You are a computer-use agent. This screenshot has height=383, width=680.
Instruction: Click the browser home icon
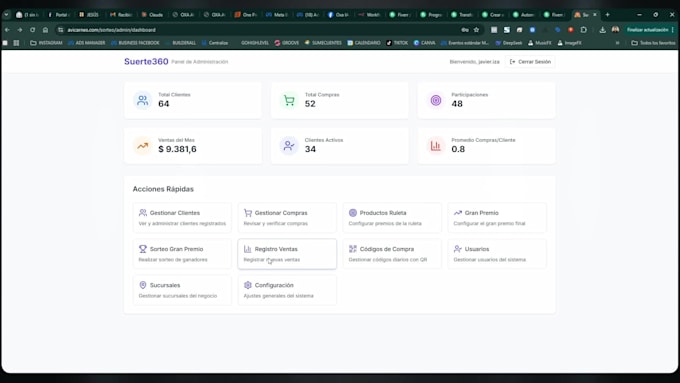coord(46,30)
